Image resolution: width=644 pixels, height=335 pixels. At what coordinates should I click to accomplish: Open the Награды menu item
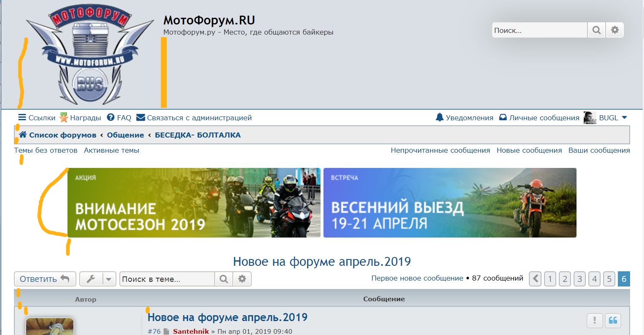[81, 118]
